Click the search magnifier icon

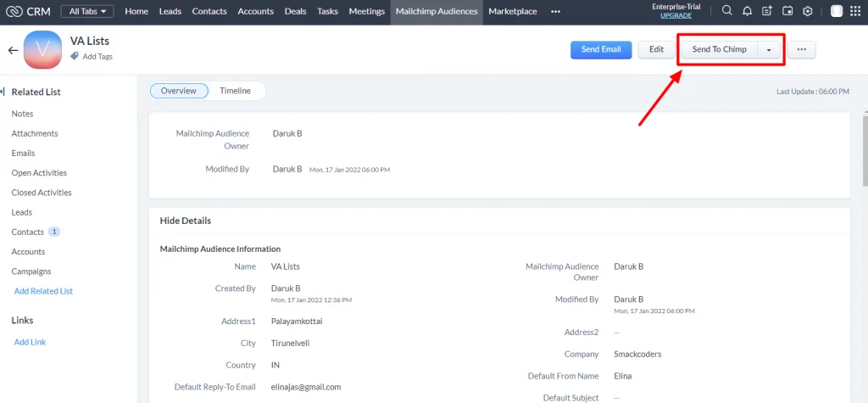coord(727,12)
